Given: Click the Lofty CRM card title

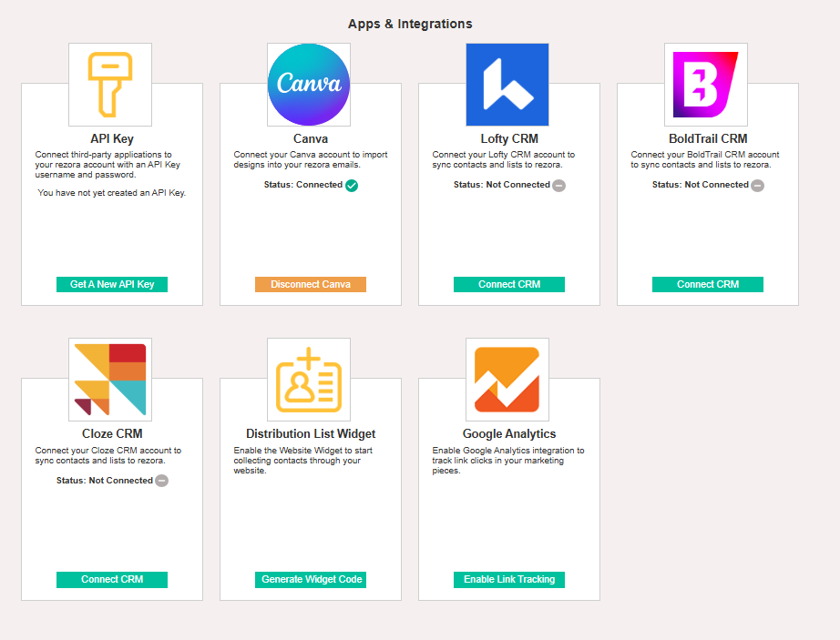Looking at the screenshot, I should 509,138.
